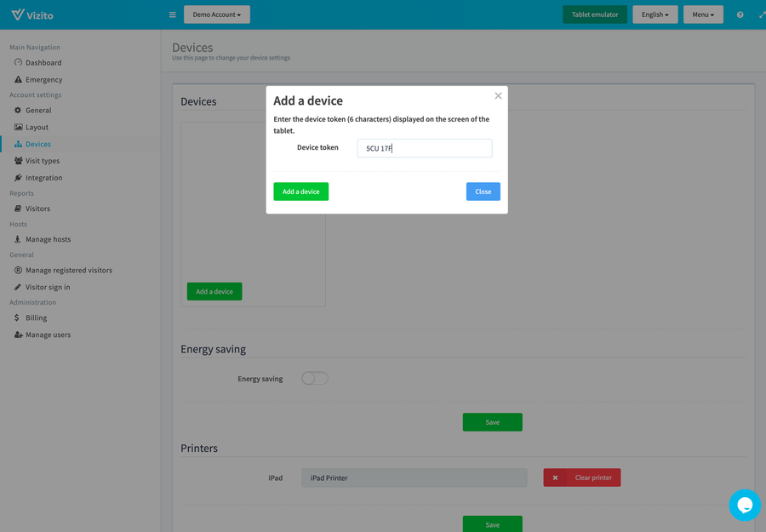The height and width of the screenshot is (532, 766).
Task: Click the General gear icon in sidebar
Action: coord(18,110)
